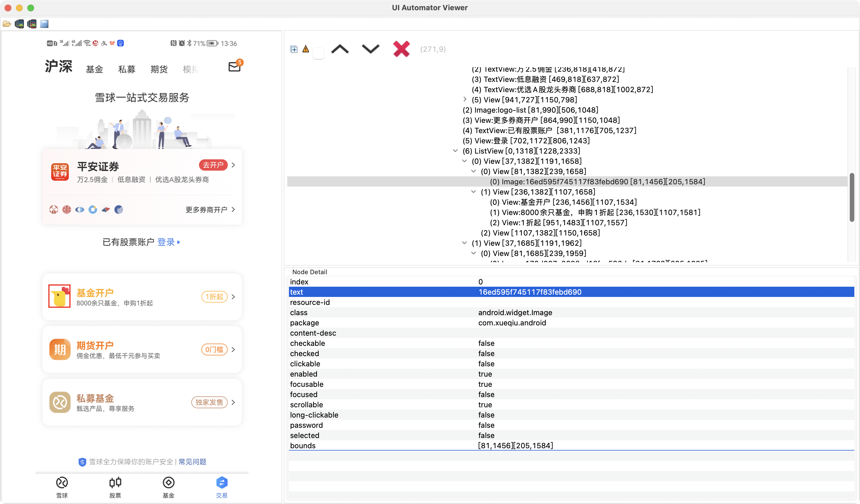Image resolution: width=860 pixels, height=504 pixels.
Task: Click the compressed hierarchy screenshot icon
Action: pyautogui.click(x=32, y=24)
